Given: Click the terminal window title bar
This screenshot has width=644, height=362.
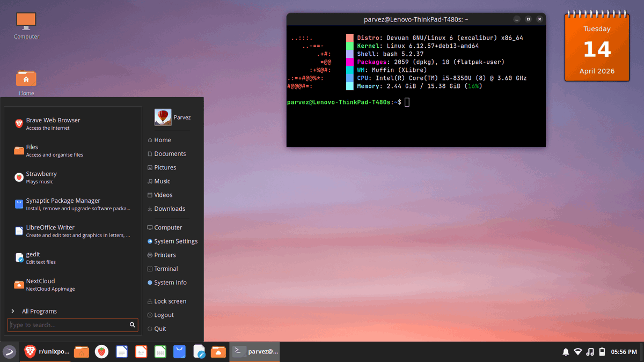Looking at the screenshot, I should (x=416, y=19).
